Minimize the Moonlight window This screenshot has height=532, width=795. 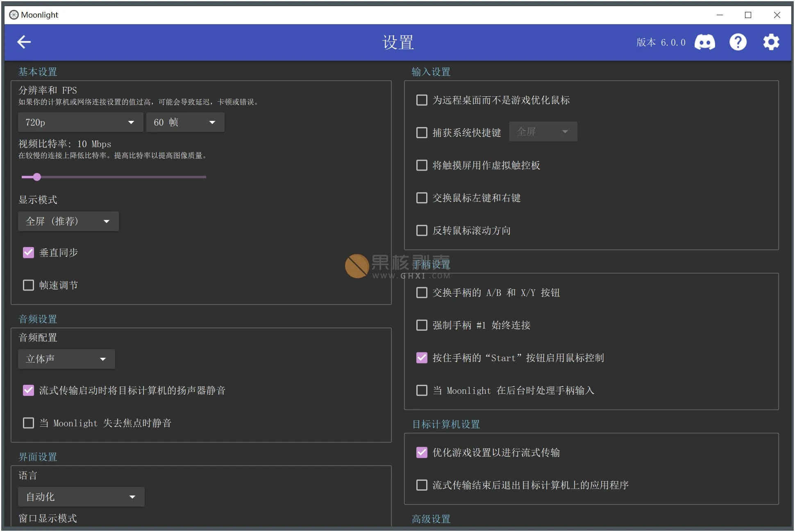click(x=720, y=15)
